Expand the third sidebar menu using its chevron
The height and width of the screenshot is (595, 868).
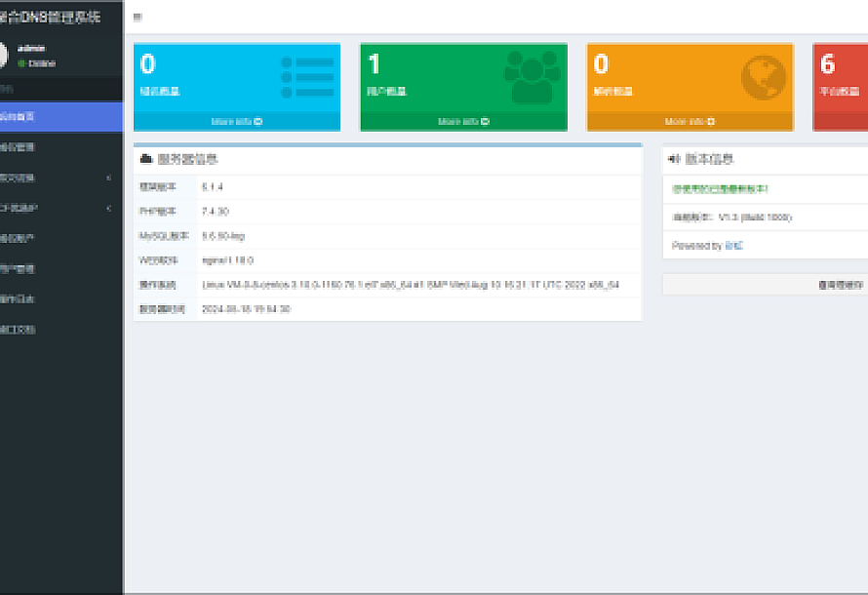[108, 178]
